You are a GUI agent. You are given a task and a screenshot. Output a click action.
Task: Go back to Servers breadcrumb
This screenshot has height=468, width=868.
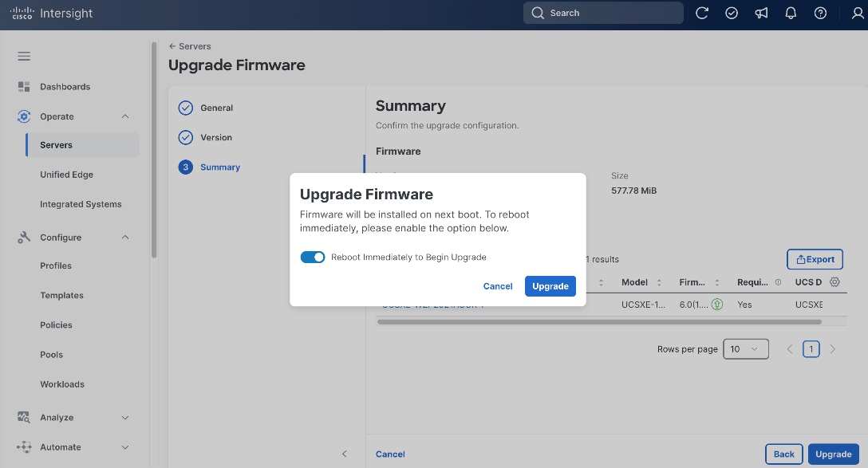coord(190,46)
